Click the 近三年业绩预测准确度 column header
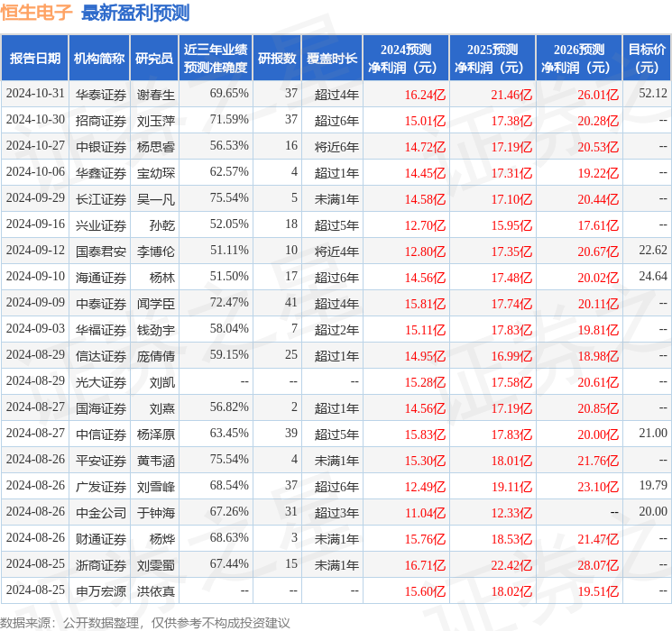 [216, 58]
